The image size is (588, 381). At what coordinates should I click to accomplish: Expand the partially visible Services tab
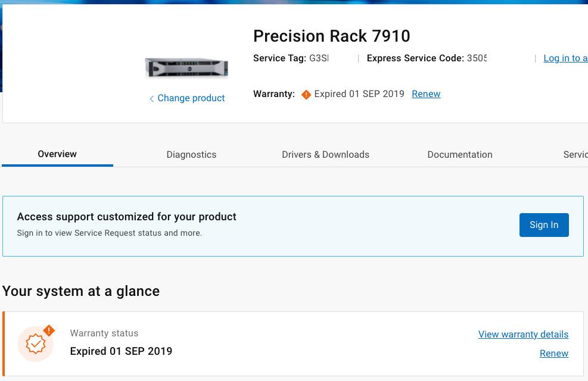[x=574, y=154]
